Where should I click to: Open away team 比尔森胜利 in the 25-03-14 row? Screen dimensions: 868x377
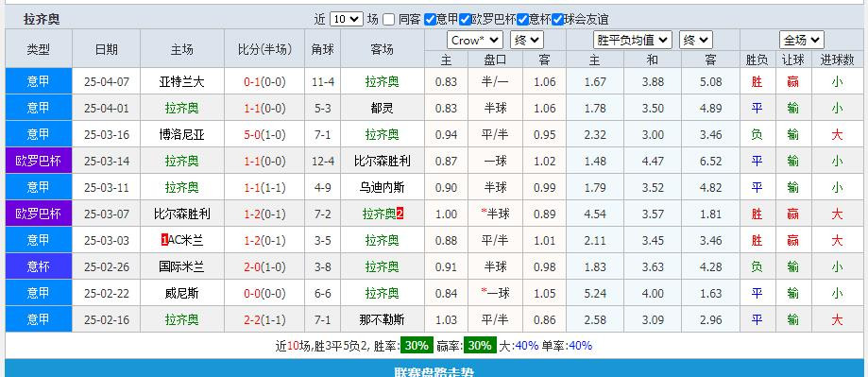point(382,161)
